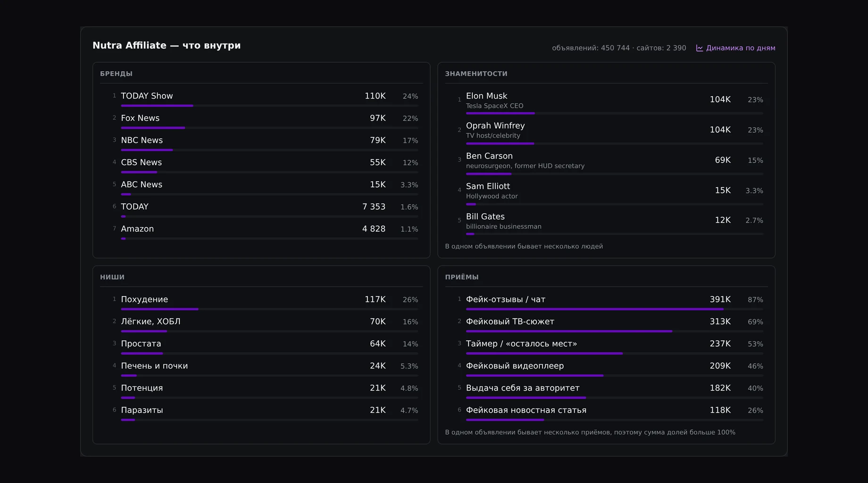Image resolution: width=868 pixels, height=483 pixels.
Task: Click the НИШИ section header
Action: [x=112, y=277]
